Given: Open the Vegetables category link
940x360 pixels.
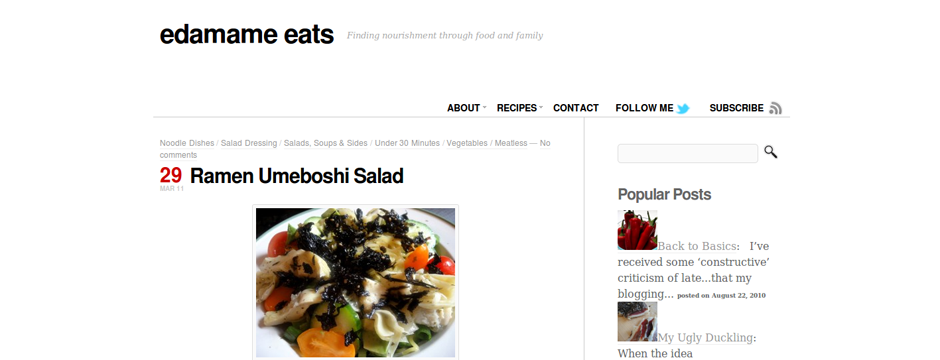Looking at the screenshot, I should [467, 143].
